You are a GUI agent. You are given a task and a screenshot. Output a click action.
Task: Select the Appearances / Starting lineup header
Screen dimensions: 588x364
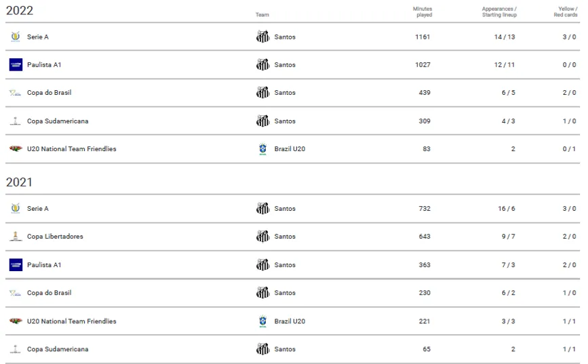pos(500,12)
